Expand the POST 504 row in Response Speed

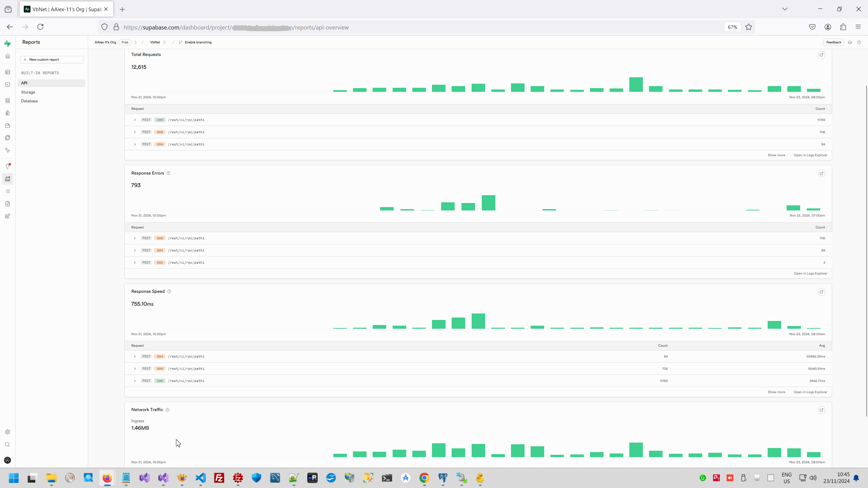(135, 357)
